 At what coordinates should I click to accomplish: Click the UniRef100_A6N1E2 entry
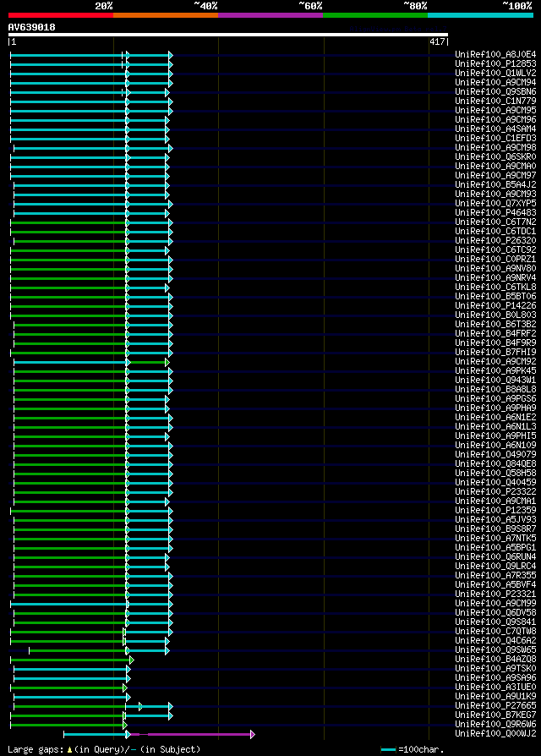495,417
